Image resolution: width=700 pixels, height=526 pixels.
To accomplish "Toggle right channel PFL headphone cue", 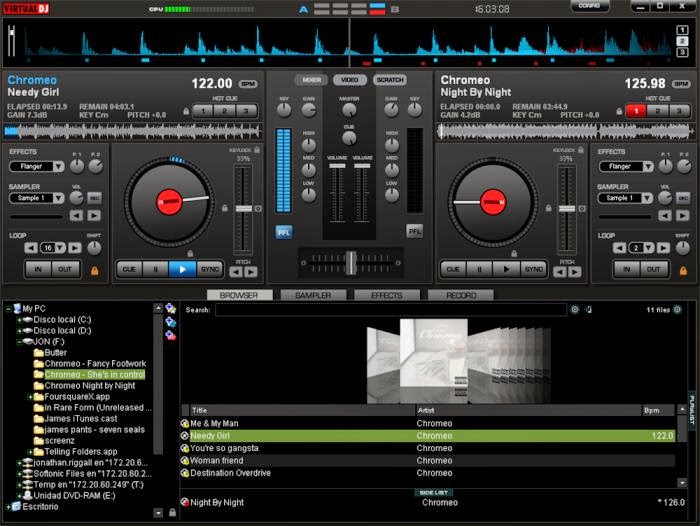I will pos(414,231).
